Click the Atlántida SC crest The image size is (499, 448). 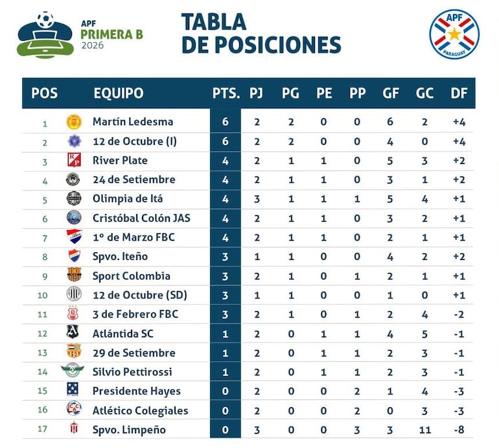pos(74,333)
